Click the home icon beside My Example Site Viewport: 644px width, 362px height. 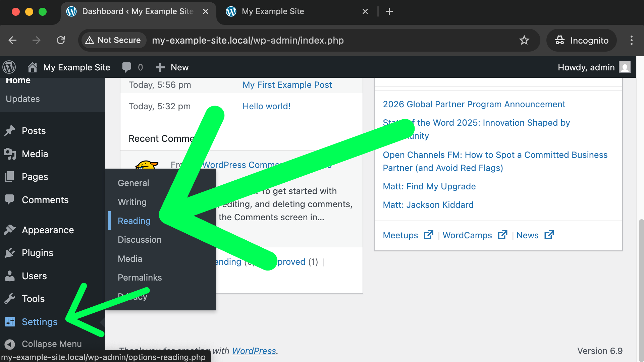click(x=33, y=67)
